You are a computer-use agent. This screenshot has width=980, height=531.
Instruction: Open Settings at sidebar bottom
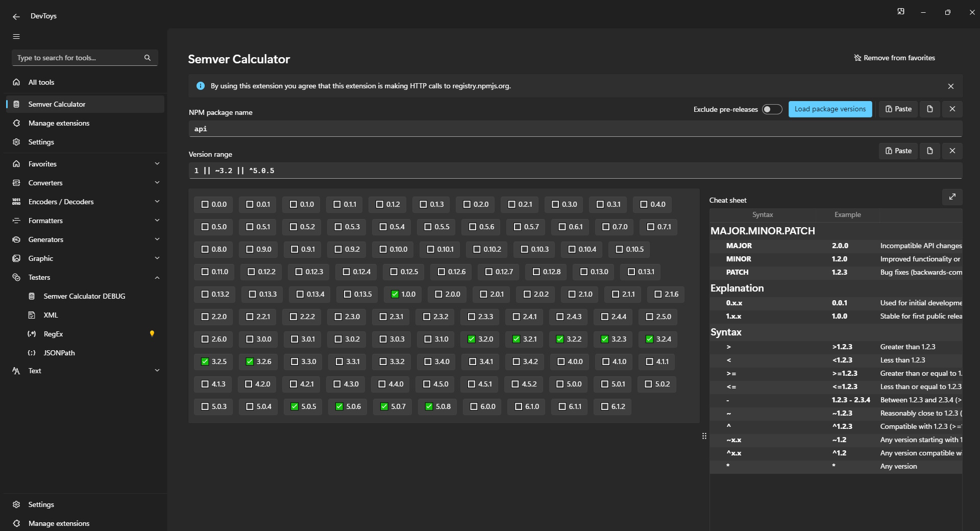85,504
